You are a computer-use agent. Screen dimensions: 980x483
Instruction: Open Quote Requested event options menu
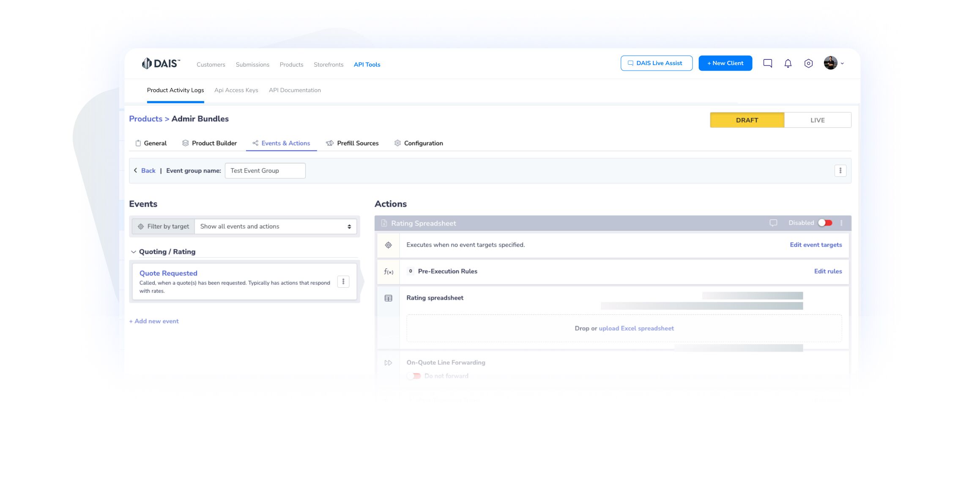click(x=343, y=281)
